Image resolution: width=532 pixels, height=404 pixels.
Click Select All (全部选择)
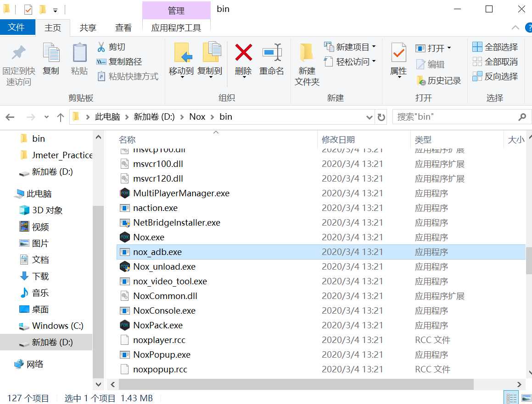[495, 47]
